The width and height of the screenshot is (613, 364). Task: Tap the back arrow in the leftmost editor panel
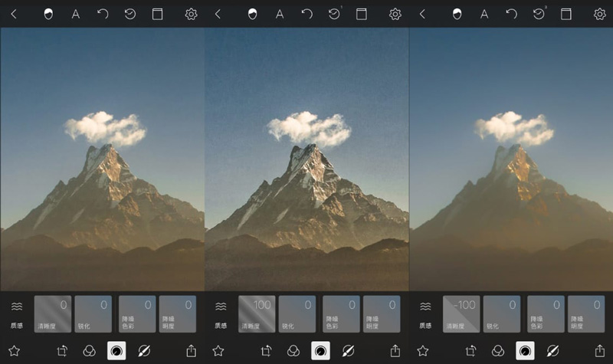coord(14,14)
